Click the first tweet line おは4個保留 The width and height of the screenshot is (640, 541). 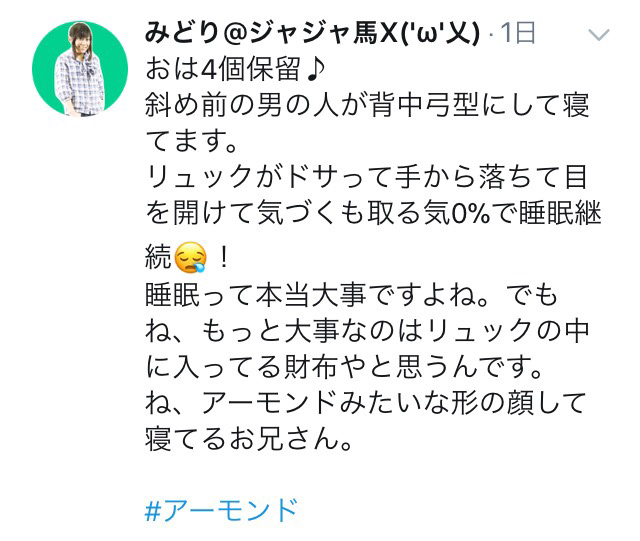pos(223,69)
